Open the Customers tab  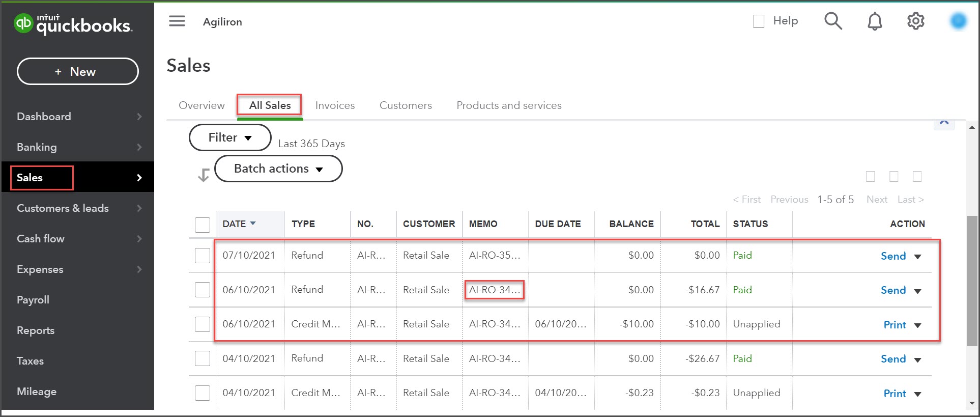click(406, 105)
